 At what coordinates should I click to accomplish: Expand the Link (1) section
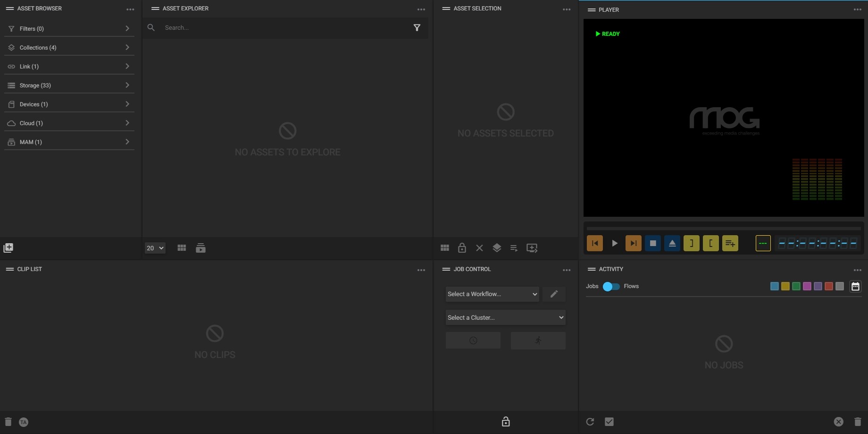tap(69, 67)
